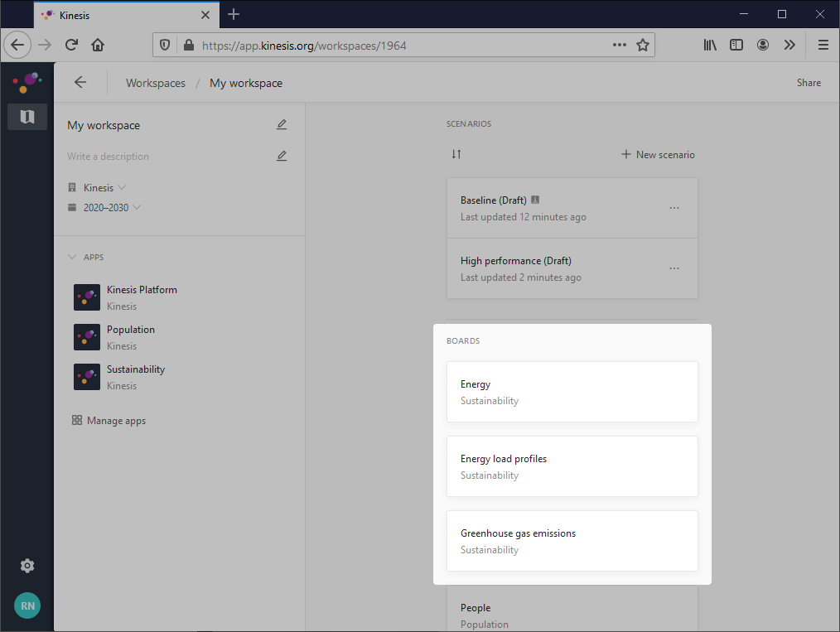Open the Greenhouse gas emissions board
Image resolution: width=840 pixels, height=632 pixels.
click(x=572, y=540)
